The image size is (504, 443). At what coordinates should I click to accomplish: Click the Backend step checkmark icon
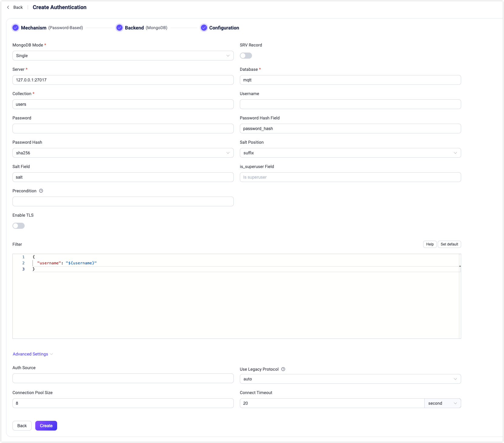(119, 28)
